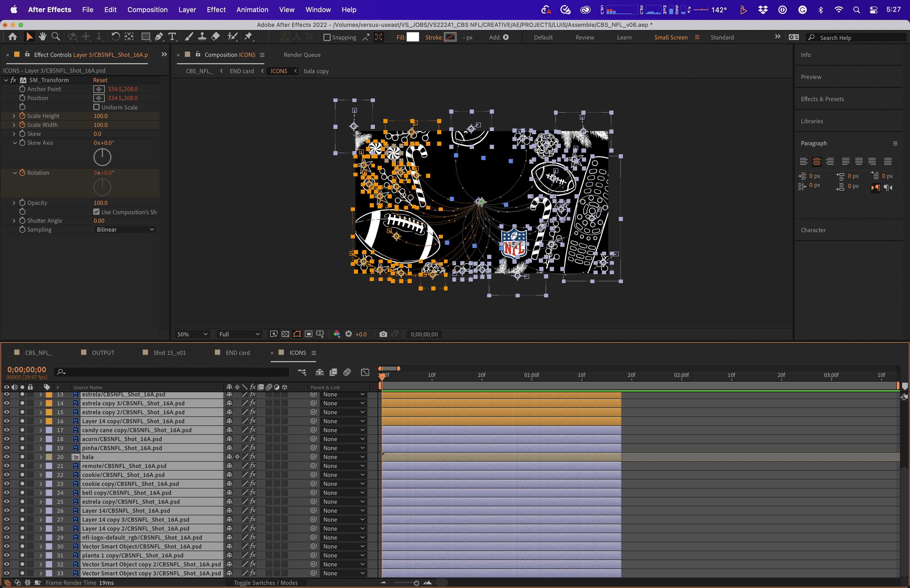Open the Bilinear sampling dropdown

[x=125, y=230]
